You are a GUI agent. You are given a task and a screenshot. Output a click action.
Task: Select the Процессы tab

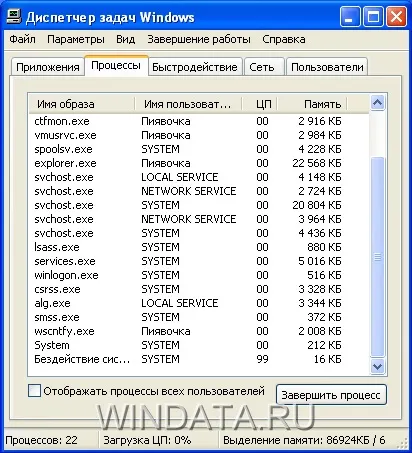pos(116,65)
